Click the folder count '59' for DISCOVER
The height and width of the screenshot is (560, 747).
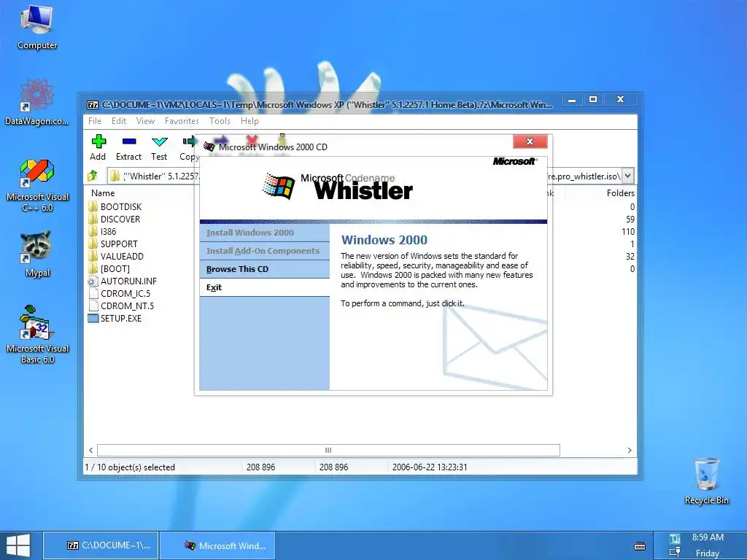pyautogui.click(x=630, y=219)
